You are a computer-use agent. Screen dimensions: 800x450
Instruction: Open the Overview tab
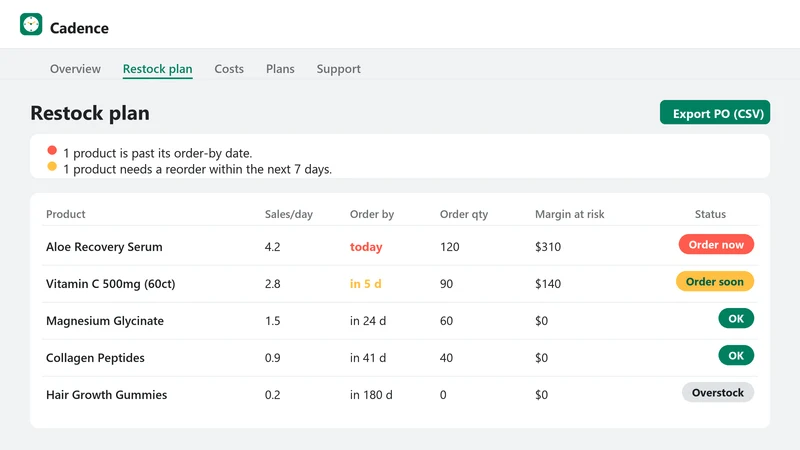pyautogui.click(x=75, y=69)
